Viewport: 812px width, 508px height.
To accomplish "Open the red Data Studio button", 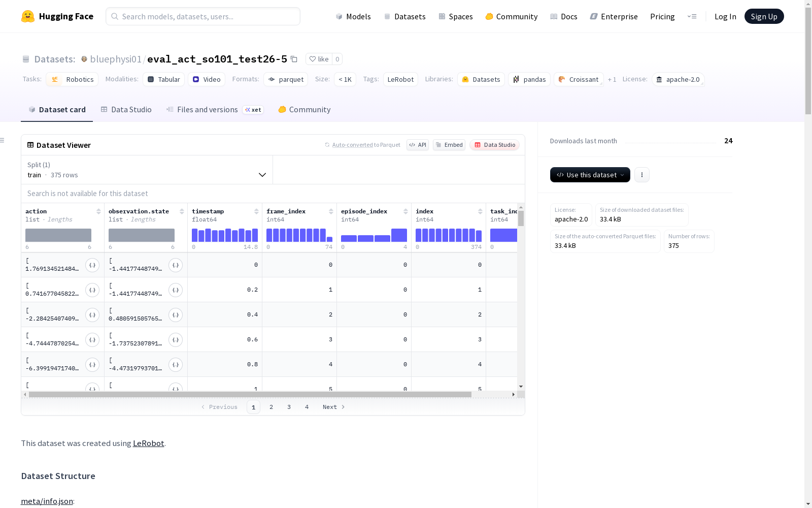I will pyautogui.click(x=494, y=145).
